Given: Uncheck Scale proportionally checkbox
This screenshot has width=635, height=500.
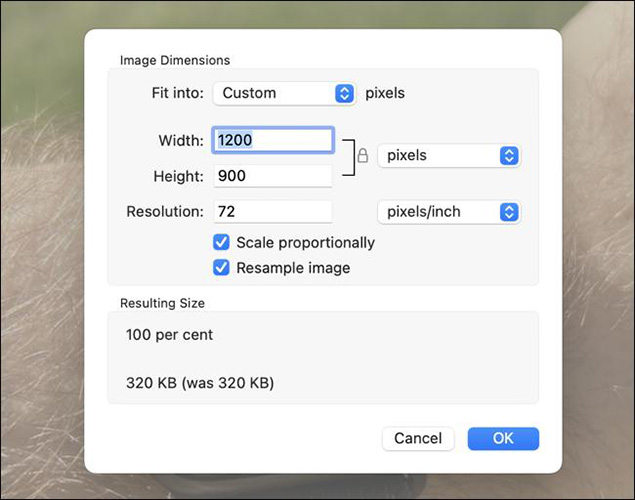Looking at the screenshot, I should [x=221, y=243].
